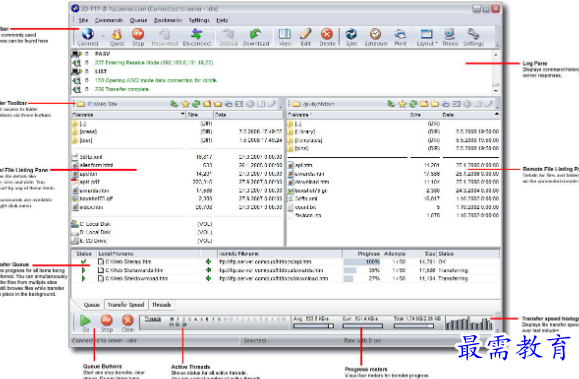Click the Stop icon below the queue tabs
Image resolution: width=579 pixels, height=379 pixels.
(x=107, y=320)
